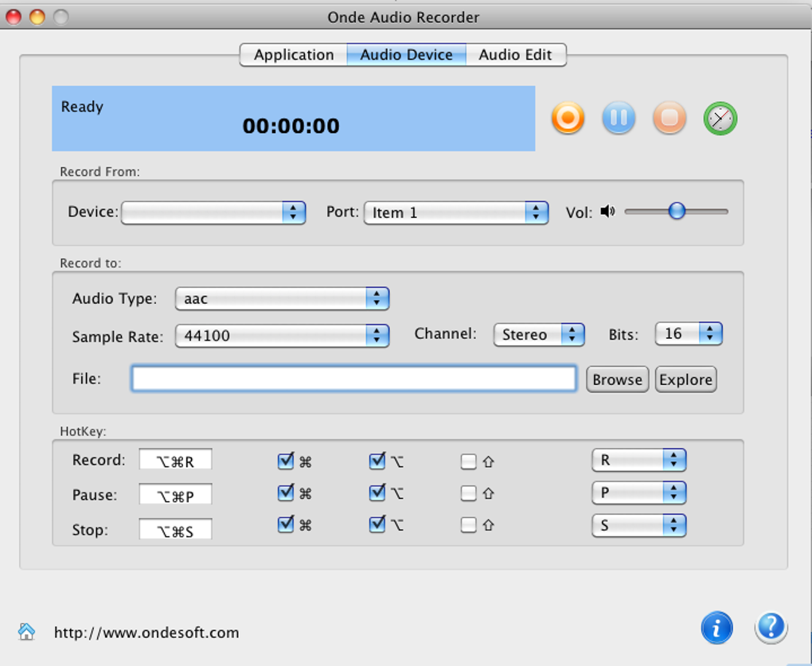Viewport: 812px width, 666px height.
Task: Switch to the Audio Edit tab
Action: 516,55
